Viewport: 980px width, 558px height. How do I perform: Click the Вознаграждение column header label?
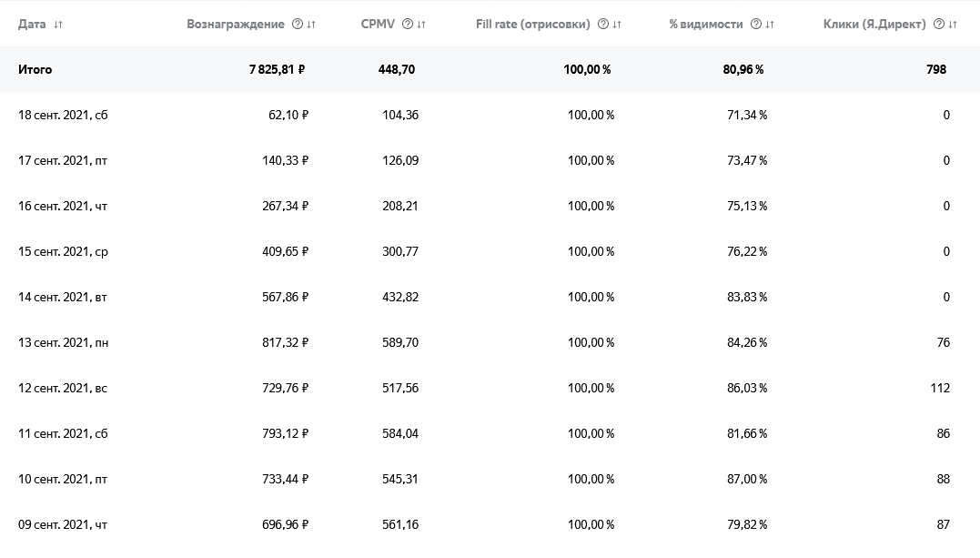(x=236, y=25)
